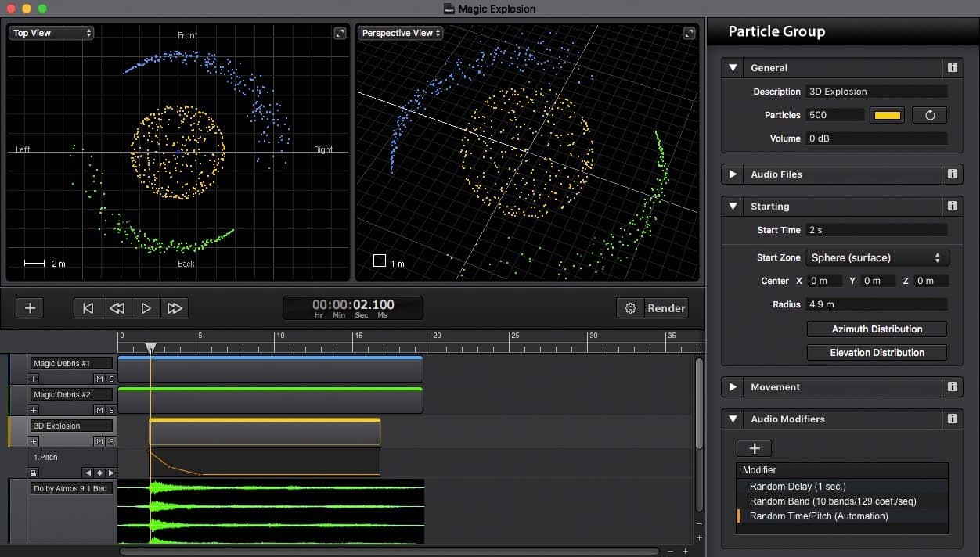Toggle the lock on the Pitch automation lane
Screen dimensions: 980x557
click(x=33, y=473)
